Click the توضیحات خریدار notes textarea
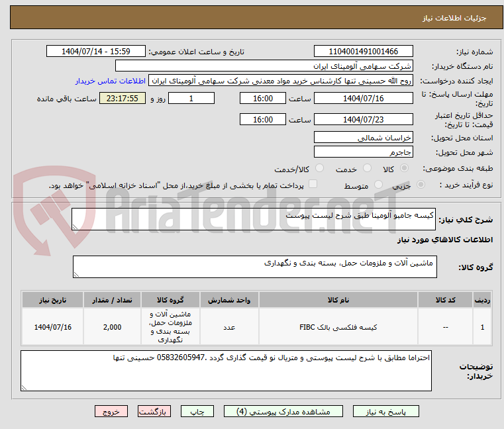This screenshot has width=504, height=429. 226,371
